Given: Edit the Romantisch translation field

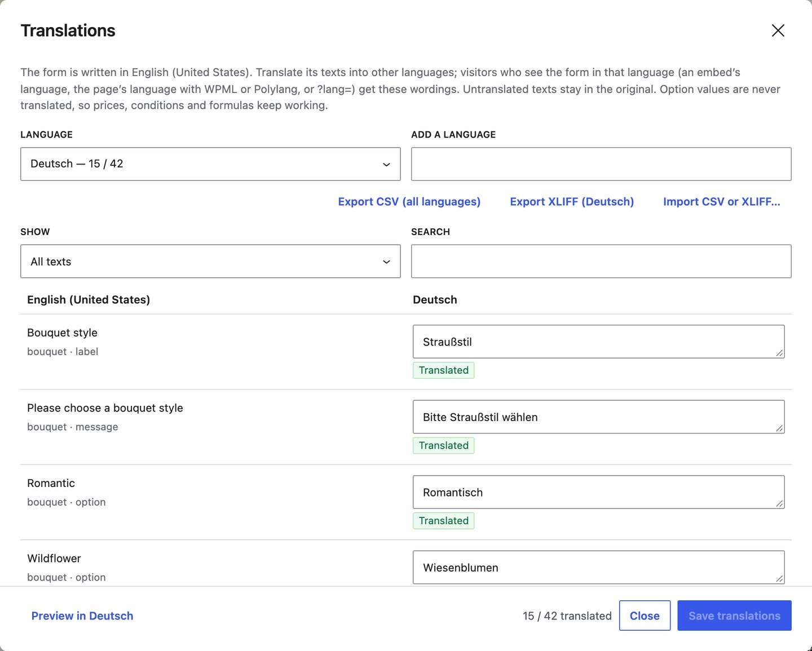Looking at the screenshot, I should 598,492.
